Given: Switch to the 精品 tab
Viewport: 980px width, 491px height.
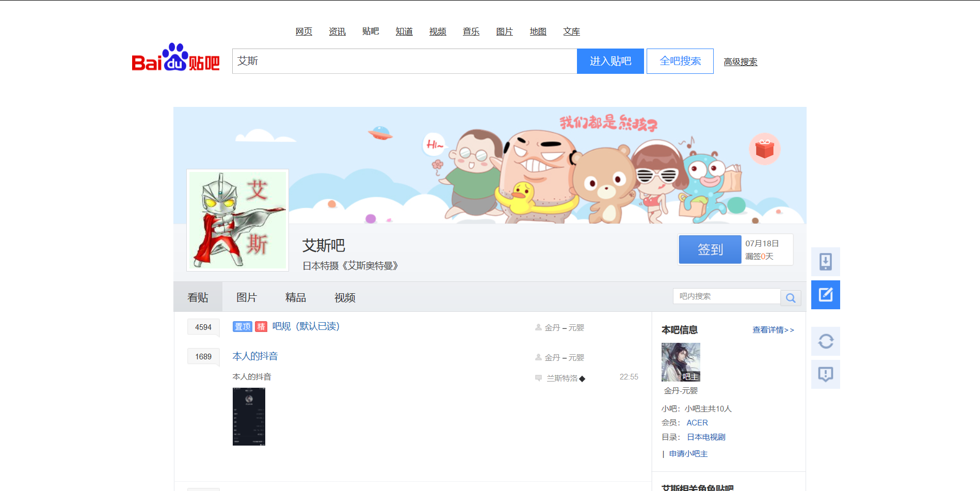Looking at the screenshot, I should click(296, 297).
